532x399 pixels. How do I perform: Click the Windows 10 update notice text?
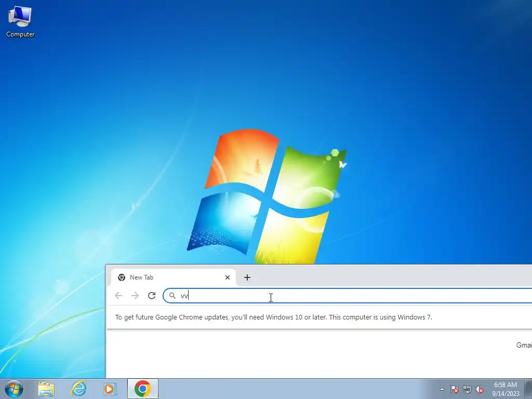pyautogui.click(x=273, y=317)
